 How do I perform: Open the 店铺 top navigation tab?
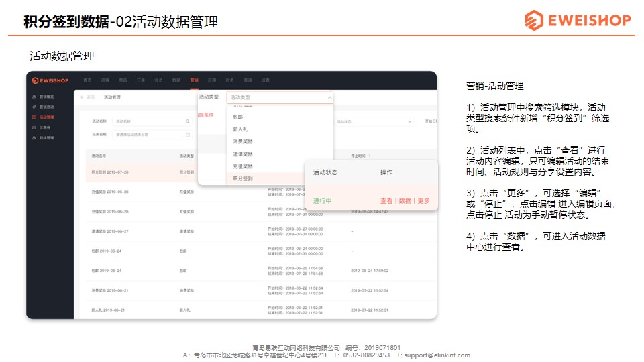[x=105, y=80]
